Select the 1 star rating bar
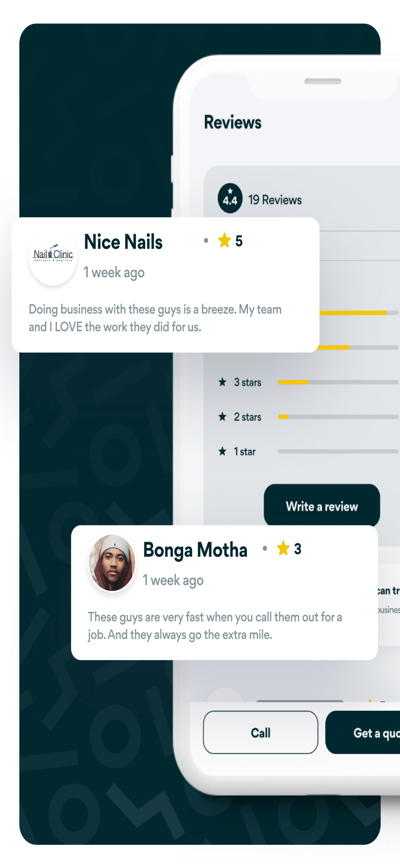The width and height of the screenshot is (400, 868). (x=338, y=451)
